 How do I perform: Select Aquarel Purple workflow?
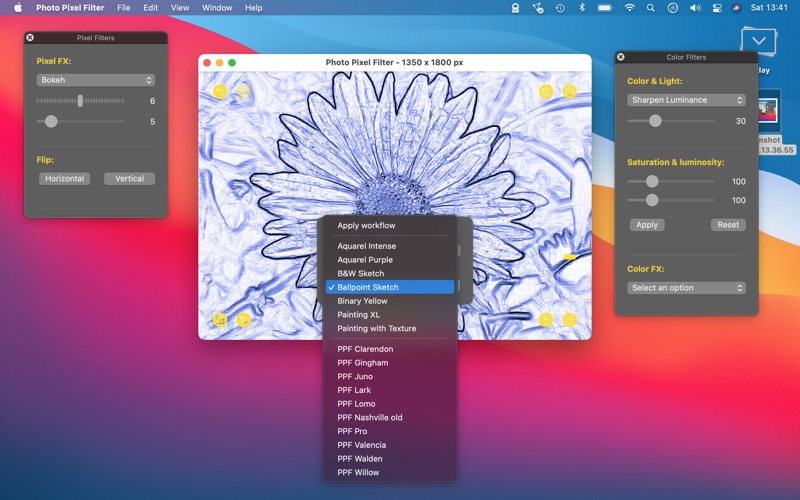click(x=390, y=260)
